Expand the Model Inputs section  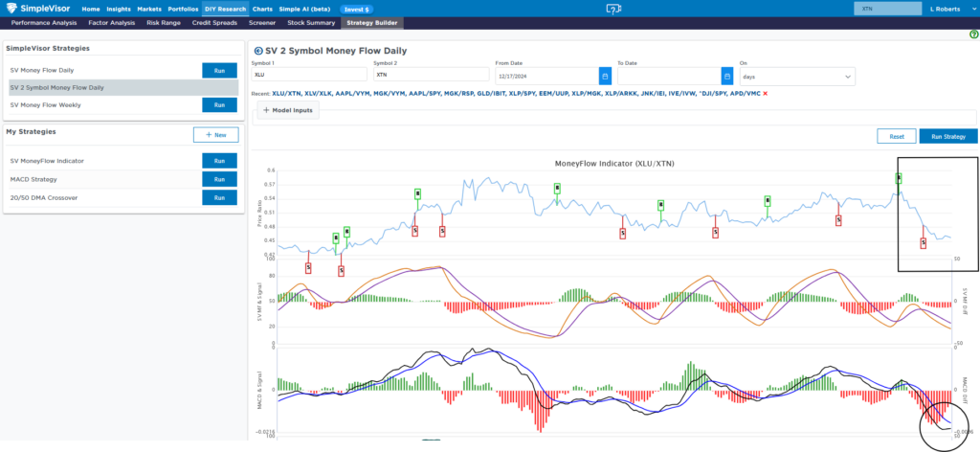[287, 110]
